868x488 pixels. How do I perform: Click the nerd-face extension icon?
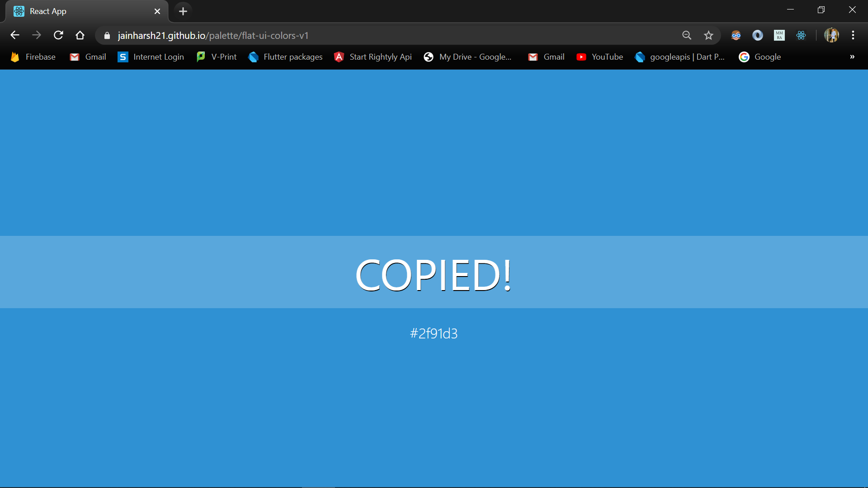click(736, 35)
